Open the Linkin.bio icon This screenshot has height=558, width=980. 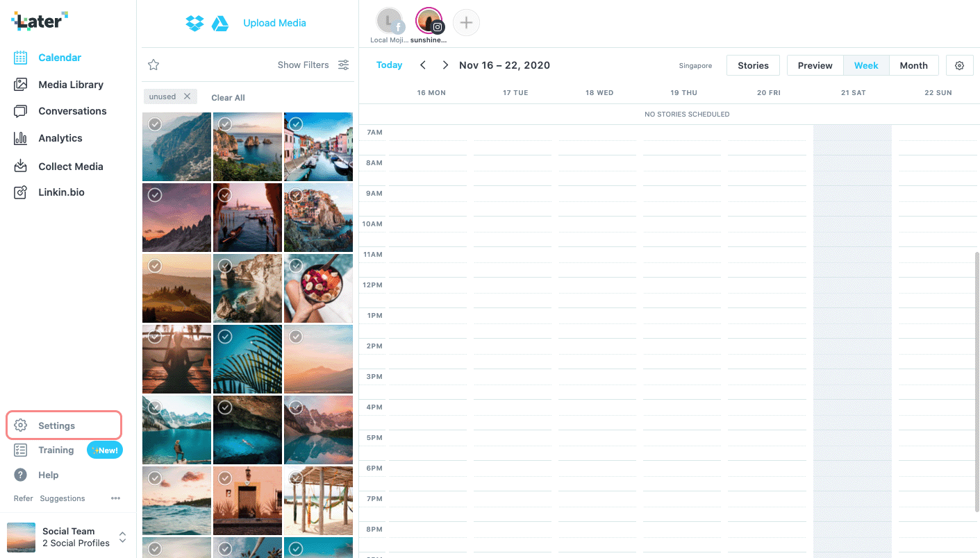tap(21, 192)
